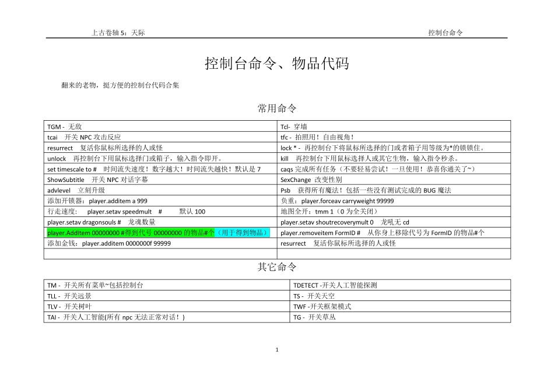The height and width of the screenshot is (392, 554).
Task: Select the SexChange 改变性别 cell
Action: coord(394,179)
